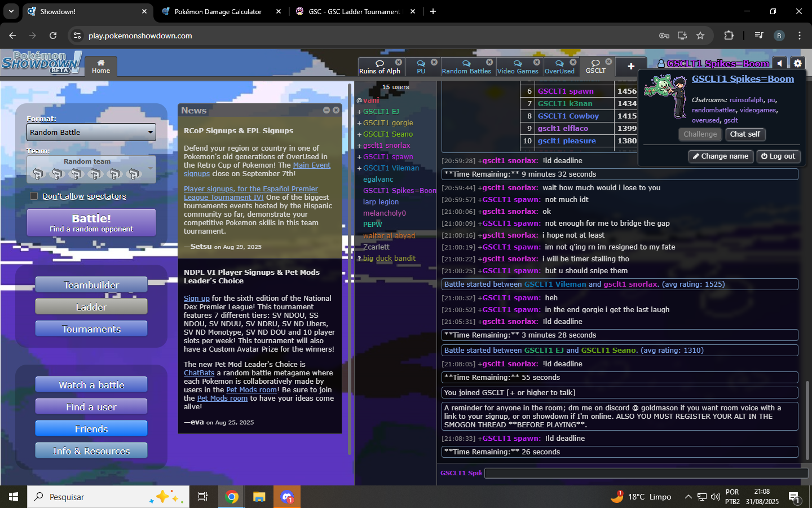Close the News panel
Screen dimensions: 812x508
tap(336, 110)
